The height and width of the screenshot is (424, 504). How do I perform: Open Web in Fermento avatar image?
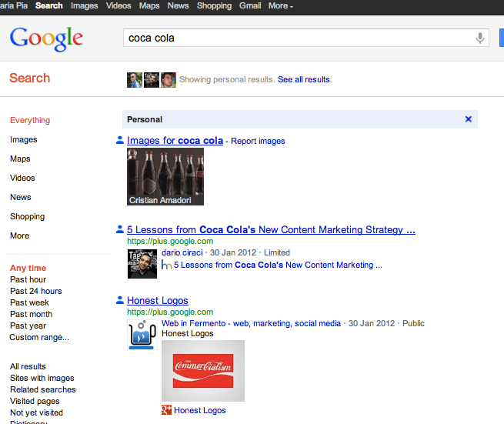pos(142,334)
